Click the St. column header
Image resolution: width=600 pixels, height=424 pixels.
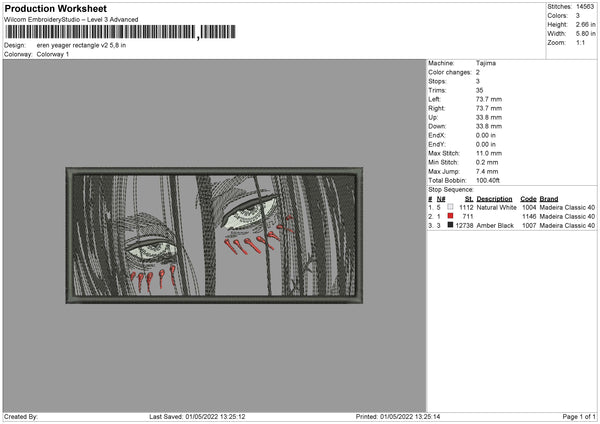469,199
